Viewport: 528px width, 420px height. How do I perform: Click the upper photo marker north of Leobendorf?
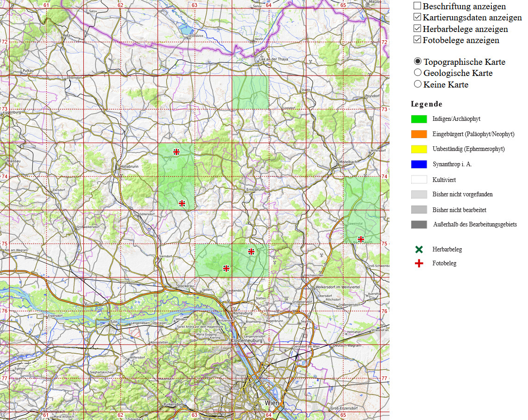251,251
